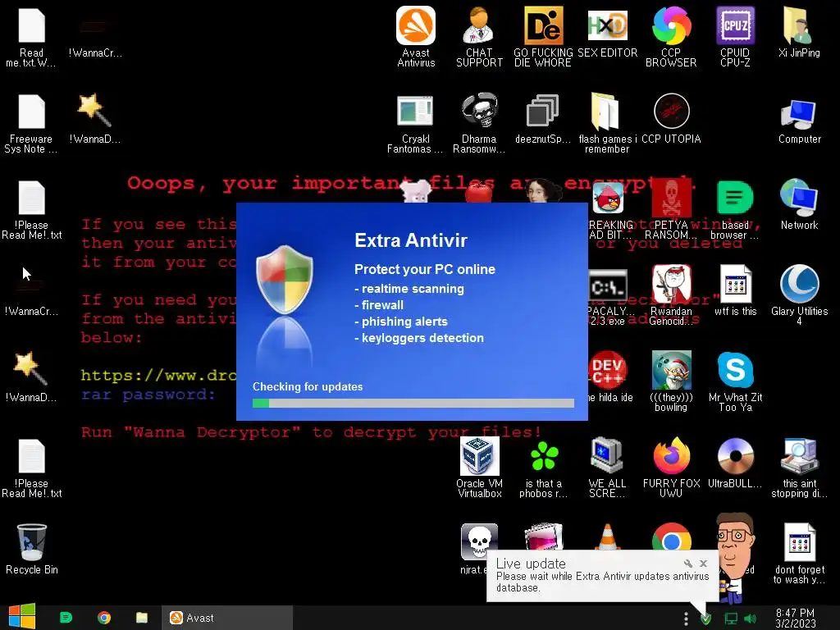Show hidden tray icons via dots

click(x=687, y=619)
